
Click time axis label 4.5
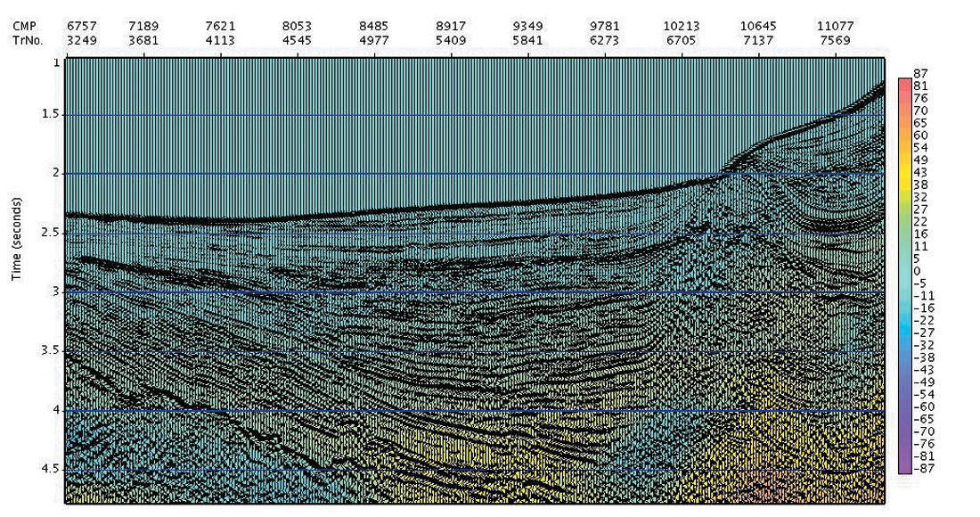tap(53, 469)
